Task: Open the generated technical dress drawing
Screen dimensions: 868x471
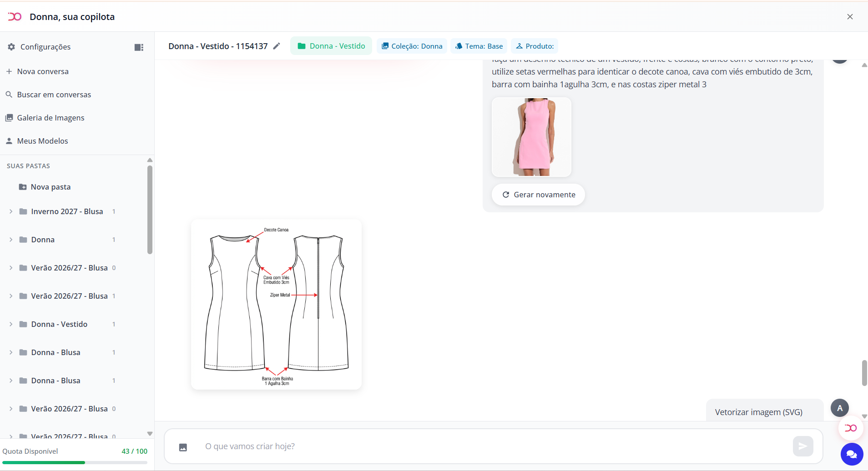Action: pos(276,305)
